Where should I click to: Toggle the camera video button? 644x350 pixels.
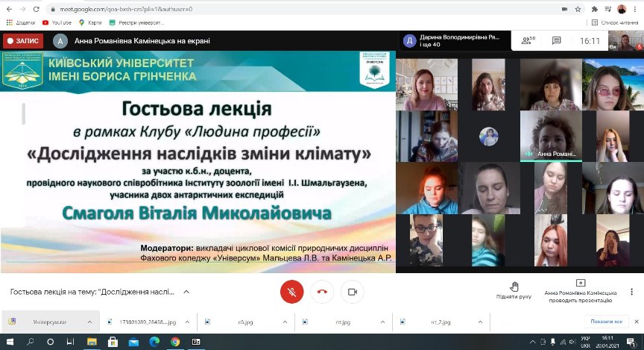click(353, 292)
